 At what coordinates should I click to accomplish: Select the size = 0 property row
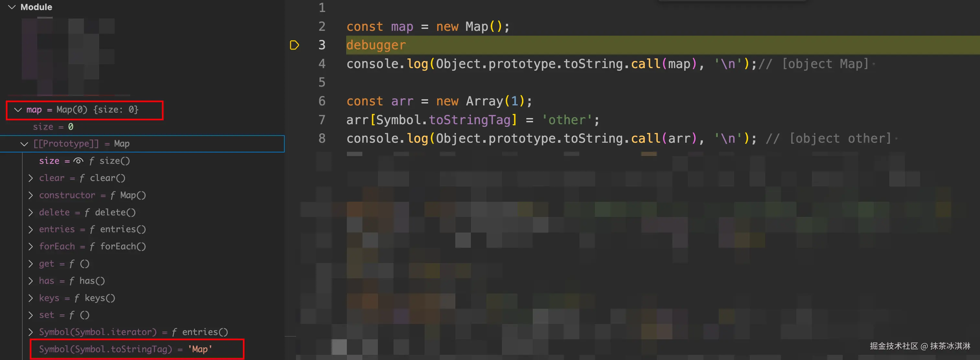[x=53, y=126]
